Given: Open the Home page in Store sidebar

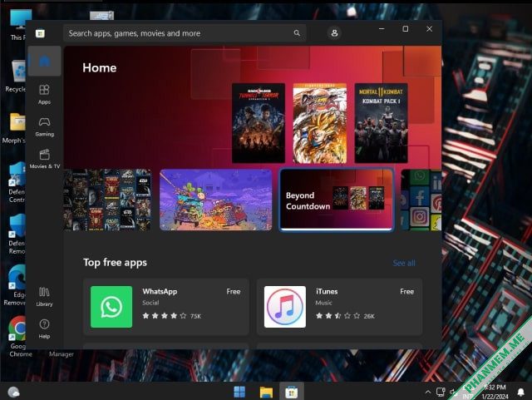Looking at the screenshot, I should (x=44, y=61).
